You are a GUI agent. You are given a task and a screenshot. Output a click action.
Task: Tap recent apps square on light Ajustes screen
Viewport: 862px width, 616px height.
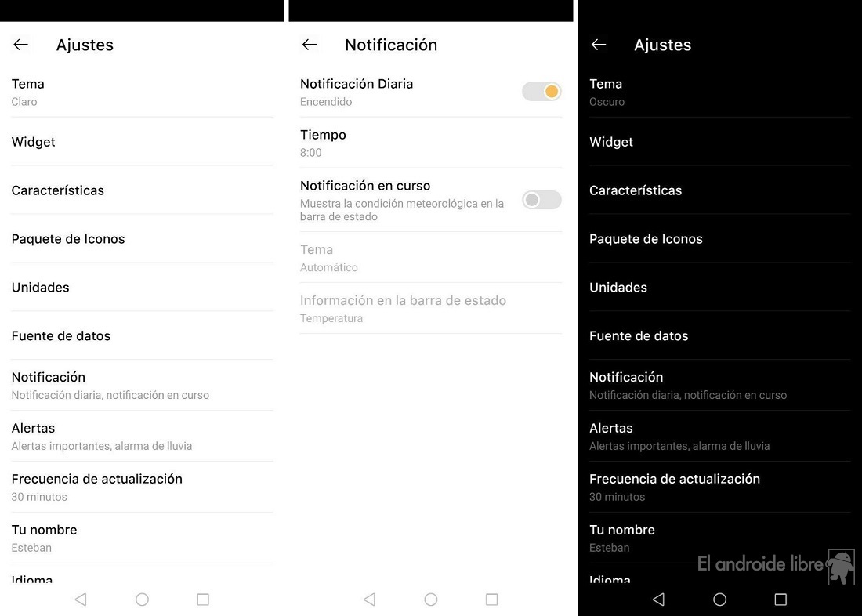pyautogui.click(x=203, y=599)
